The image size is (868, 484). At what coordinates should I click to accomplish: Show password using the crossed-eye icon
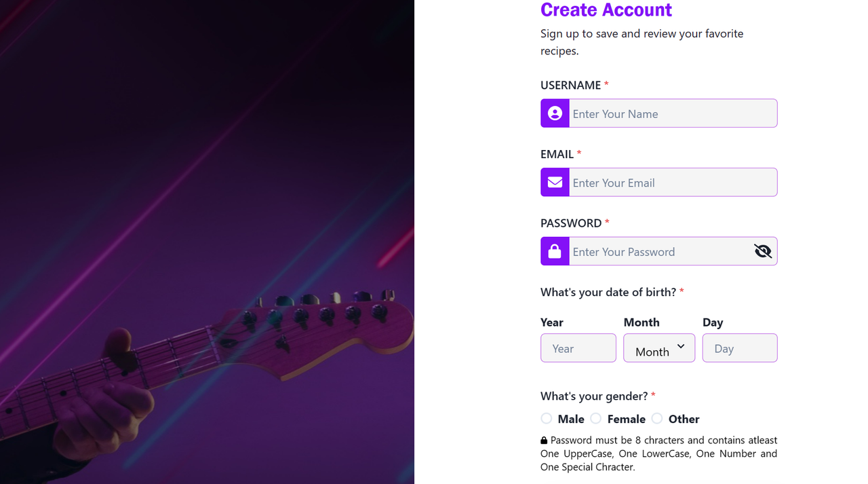click(x=763, y=251)
